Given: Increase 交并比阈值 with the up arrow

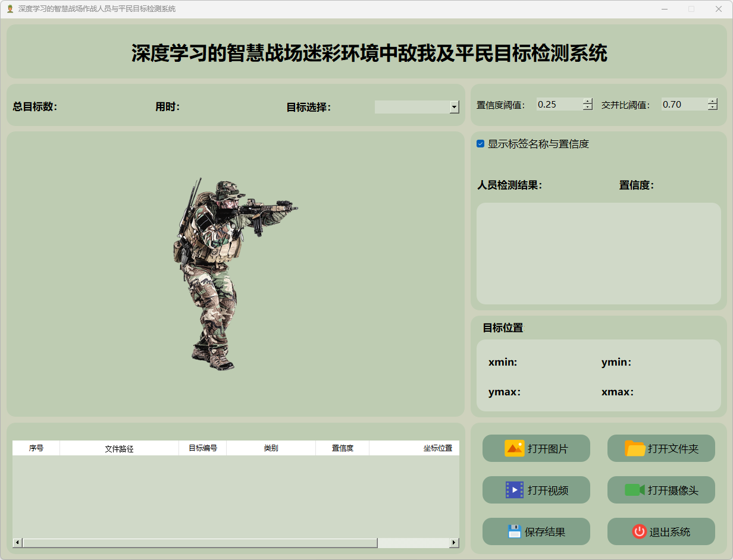Looking at the screenshot, I should (713, 101).
